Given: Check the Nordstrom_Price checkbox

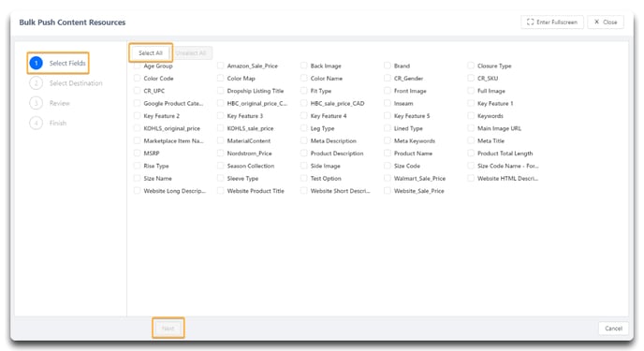Looking at the screenshot, I should [x=221, y=154].
